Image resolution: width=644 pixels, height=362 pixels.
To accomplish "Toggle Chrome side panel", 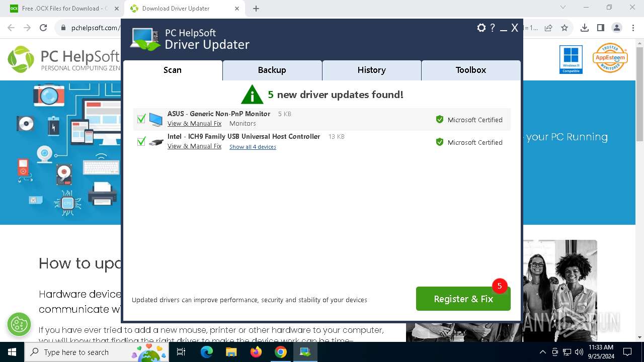I will tap(601, 28).
